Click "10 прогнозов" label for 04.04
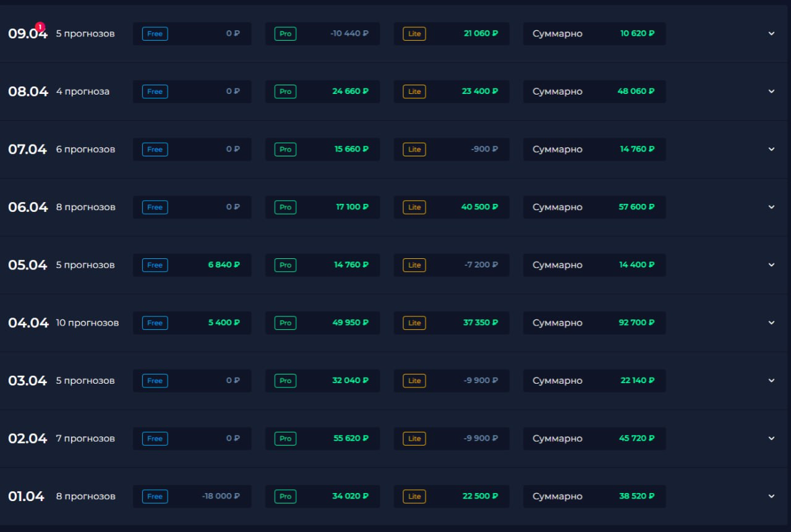This screenshot has width=791, height=532. 87,323
